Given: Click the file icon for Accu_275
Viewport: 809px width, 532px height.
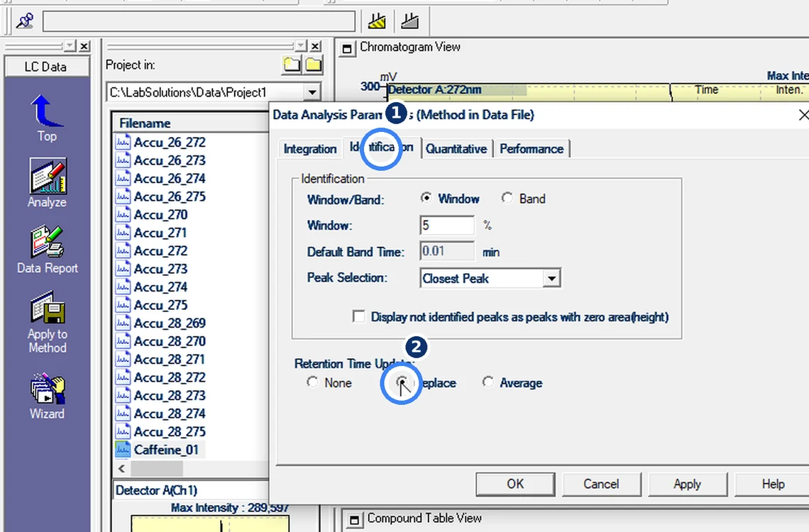Looking at the screenshot, I should 123,305.
